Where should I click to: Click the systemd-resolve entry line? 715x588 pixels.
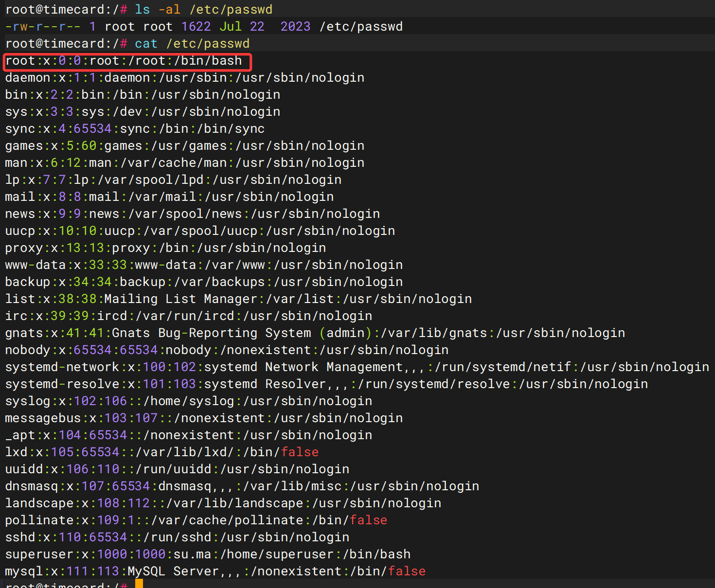click(x=327, y=384)
